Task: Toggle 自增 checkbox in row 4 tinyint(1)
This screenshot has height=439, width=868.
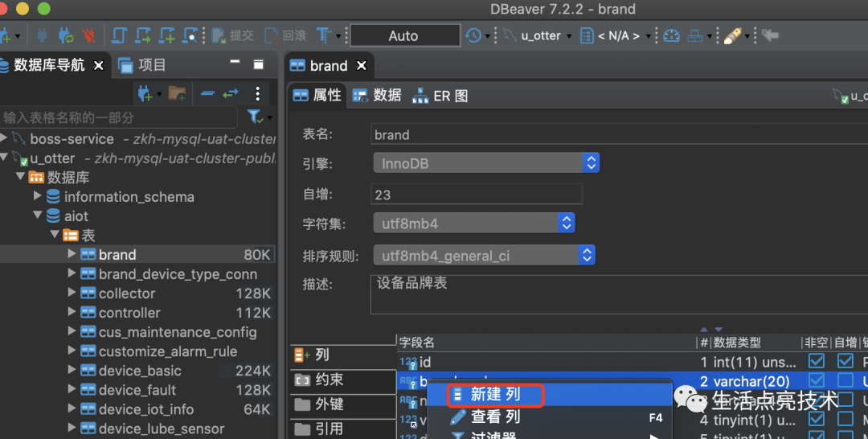Action: pos(845,419)
